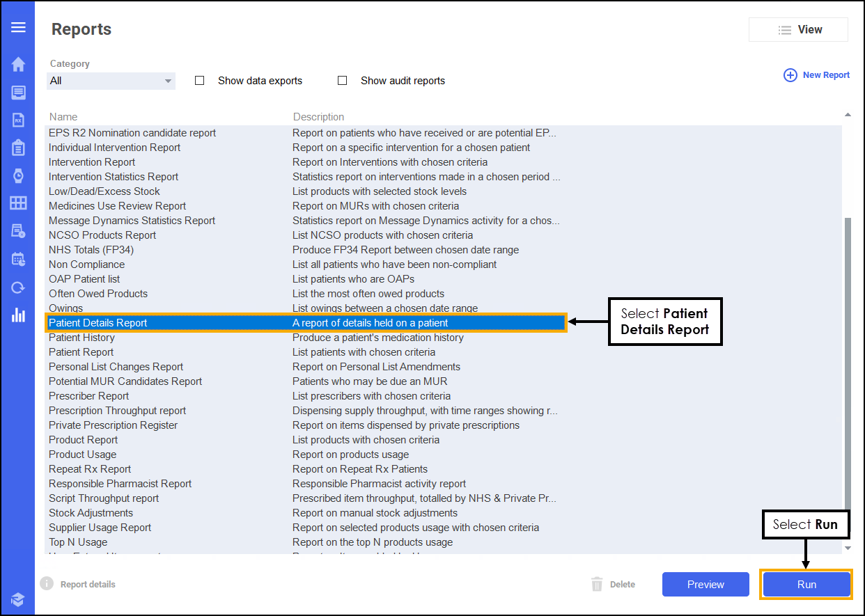Select Patient History in report list
This screenshot has height=616, width=865.
click(81, 338)
